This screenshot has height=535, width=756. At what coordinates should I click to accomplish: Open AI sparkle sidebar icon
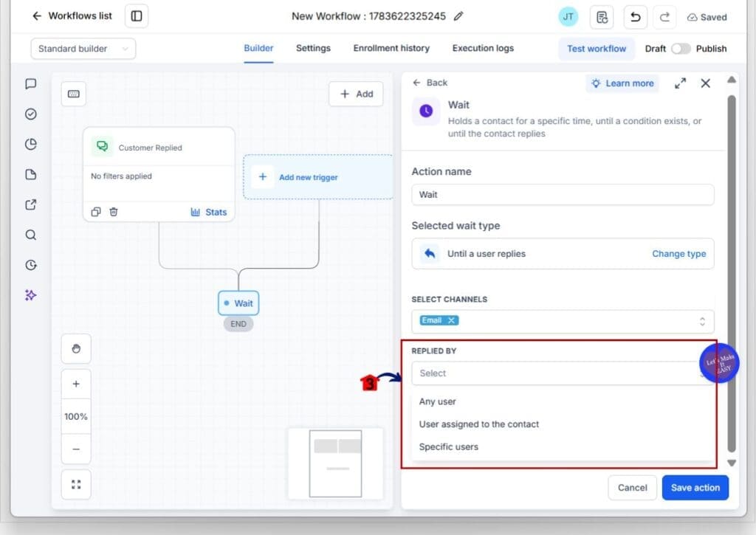[31, 295]
